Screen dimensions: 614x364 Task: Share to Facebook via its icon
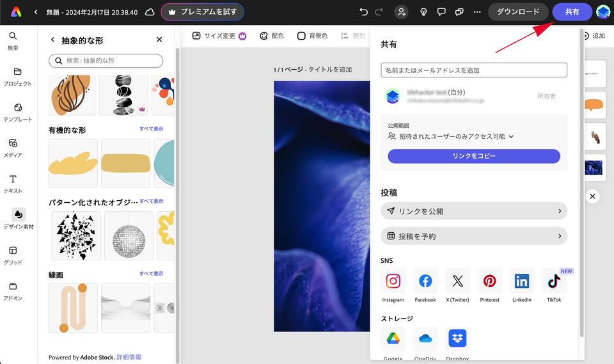click(425, 281)
